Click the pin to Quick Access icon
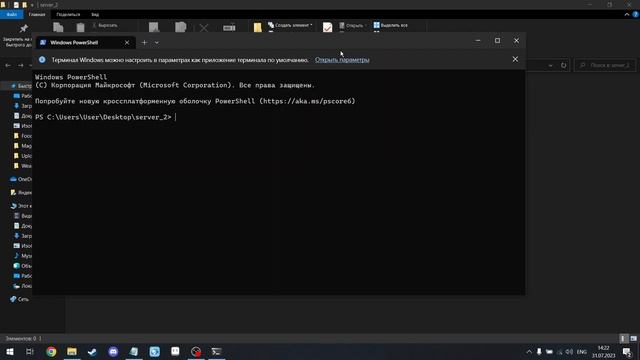640x360 pixels. (23, 28)
